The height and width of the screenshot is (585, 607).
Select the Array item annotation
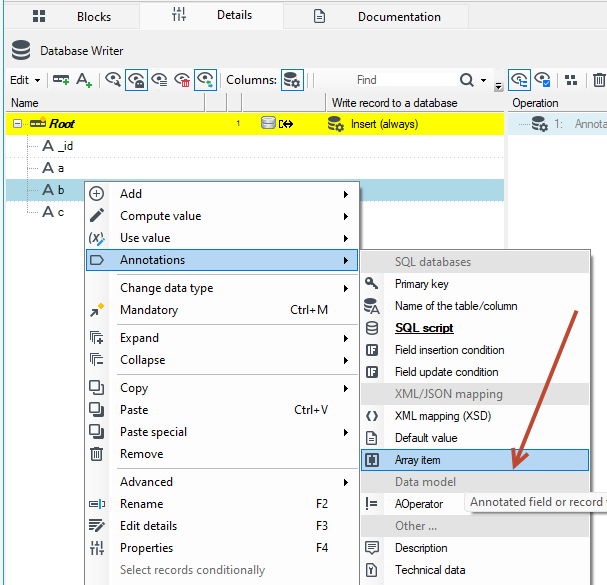coord(475,460)
